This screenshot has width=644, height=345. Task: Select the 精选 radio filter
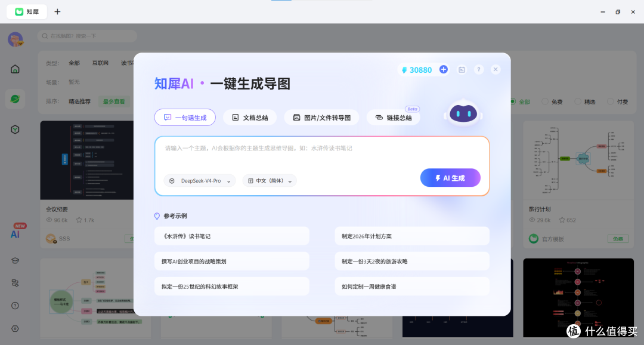click(585, 101)
